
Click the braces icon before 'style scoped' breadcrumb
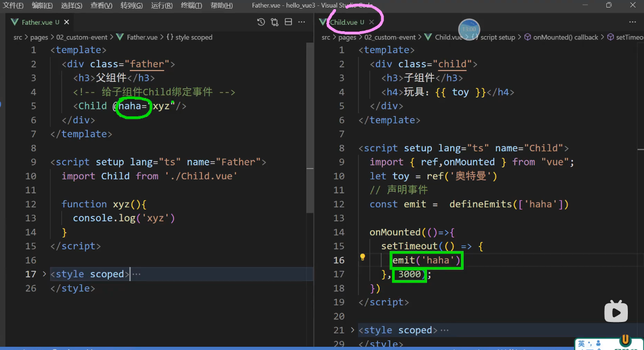click(170, 37)
